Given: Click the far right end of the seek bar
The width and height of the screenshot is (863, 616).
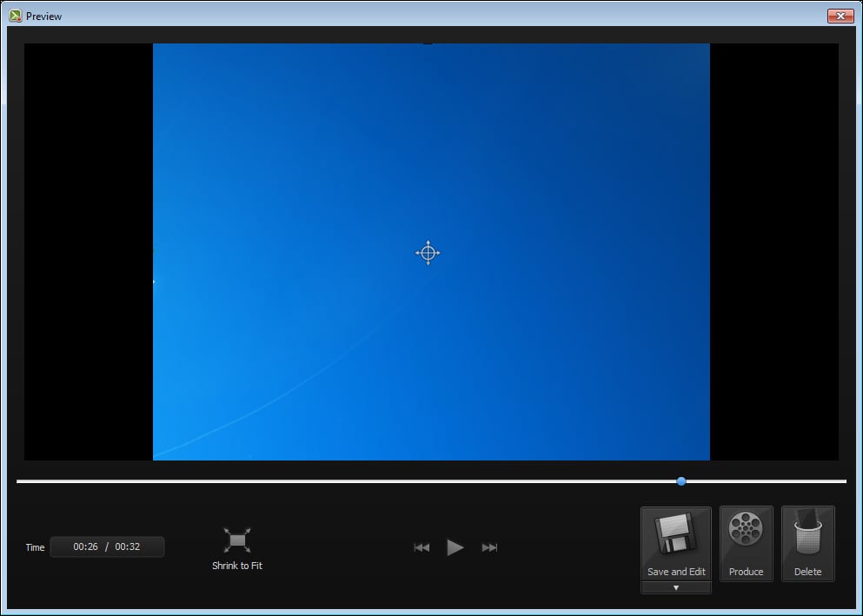Looking at the screenshot, I should point(844,480).
